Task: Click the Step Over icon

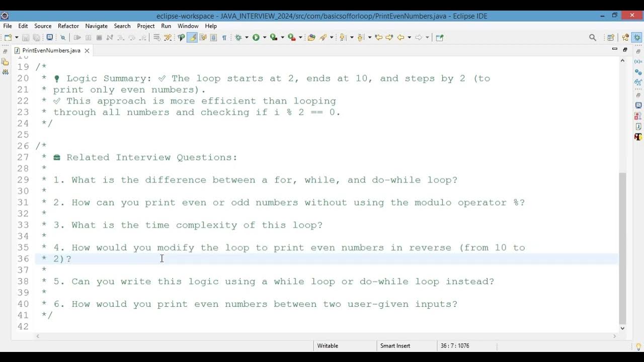Action: point(132,37)
